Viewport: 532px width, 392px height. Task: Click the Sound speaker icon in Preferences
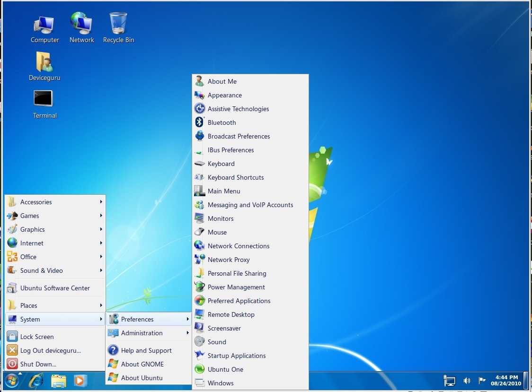tap(200, 342)
